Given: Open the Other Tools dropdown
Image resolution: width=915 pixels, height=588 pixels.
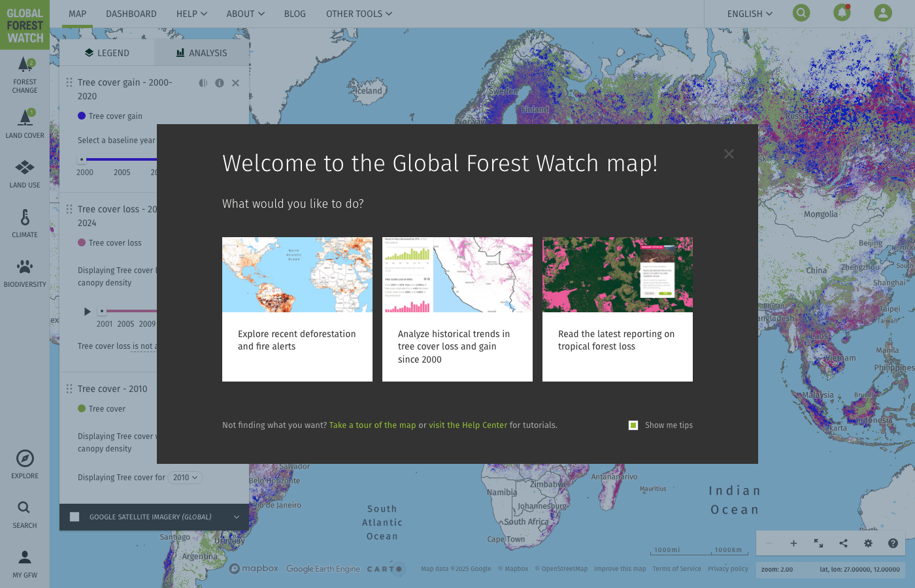Looking at the screenshot, I should tap(359, 13).
